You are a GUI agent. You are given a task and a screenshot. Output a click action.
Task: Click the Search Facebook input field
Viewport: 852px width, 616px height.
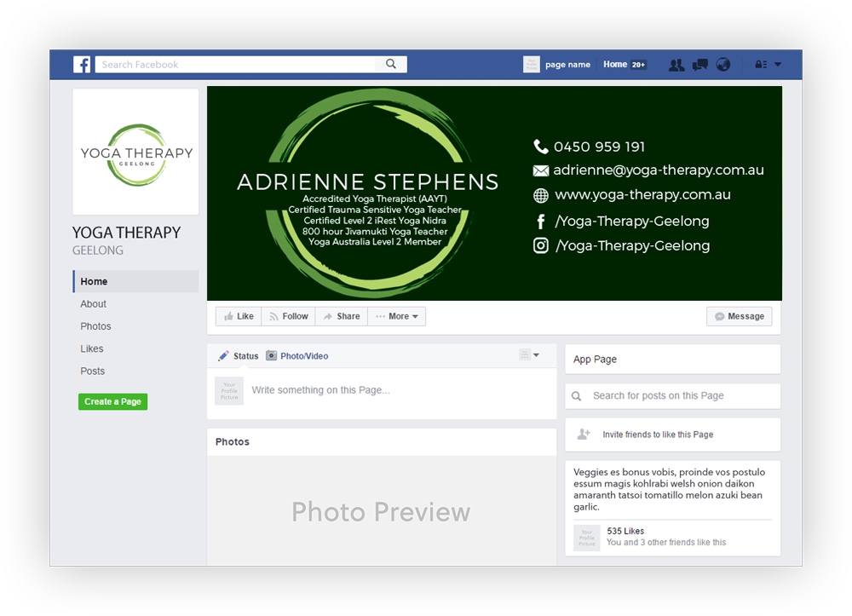coord(234,64)
